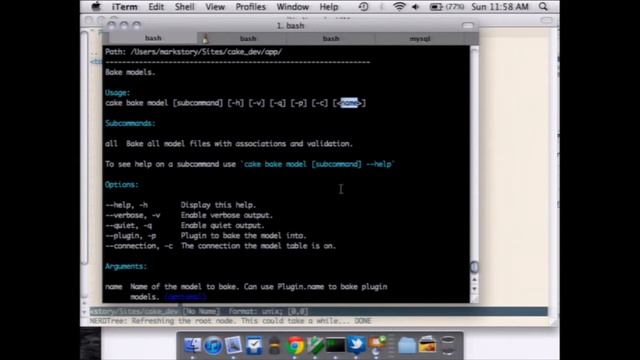Click '[subcommand]' in the usage line
Viewport: 640px width, 360px height.
click(x=198, y=103)
